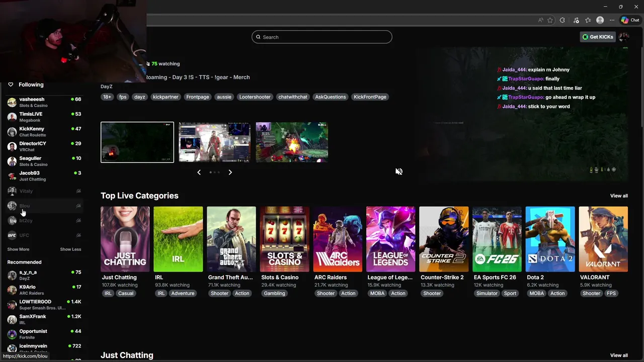Open Copilot Chat button
The height and width of the screenshot is (362, 644).
630,20
